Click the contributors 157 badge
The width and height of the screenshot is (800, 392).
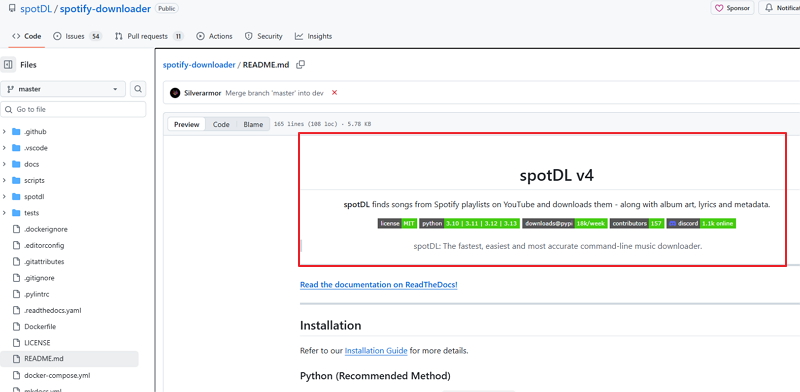pos(637,223)
